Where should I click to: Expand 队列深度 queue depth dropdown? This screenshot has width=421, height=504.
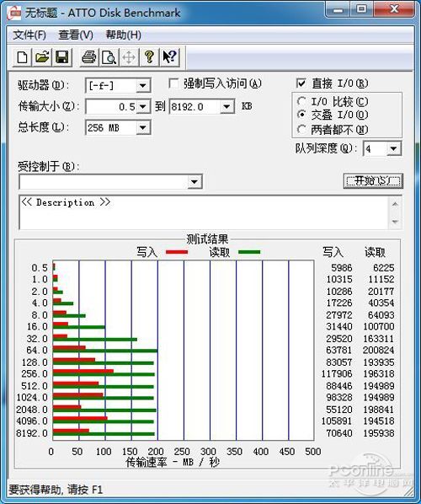click(393, 148)
